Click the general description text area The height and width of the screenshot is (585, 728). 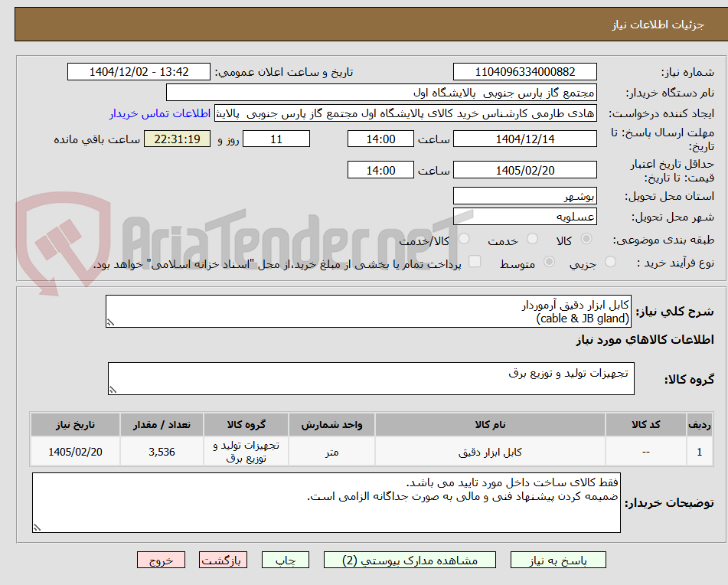(x=369, y=311)
